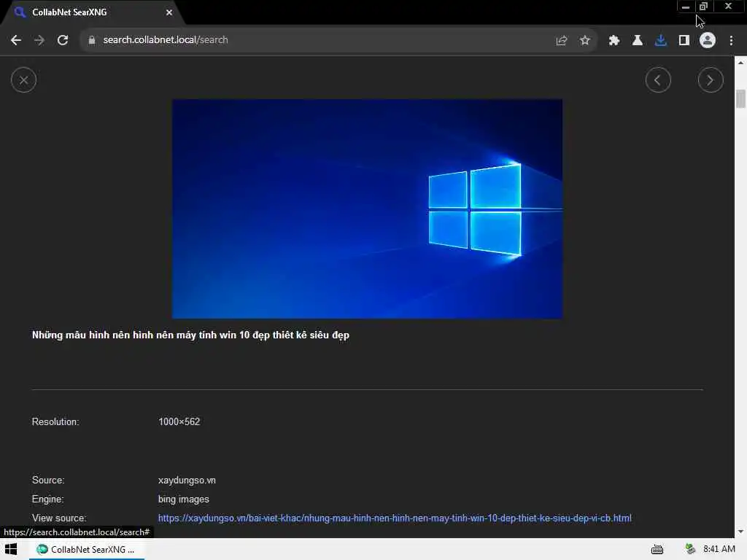Open the xaydungso.vn view source link
This screenshot has width=747, height=560.
pyautogui.click(x=395, y=518)
